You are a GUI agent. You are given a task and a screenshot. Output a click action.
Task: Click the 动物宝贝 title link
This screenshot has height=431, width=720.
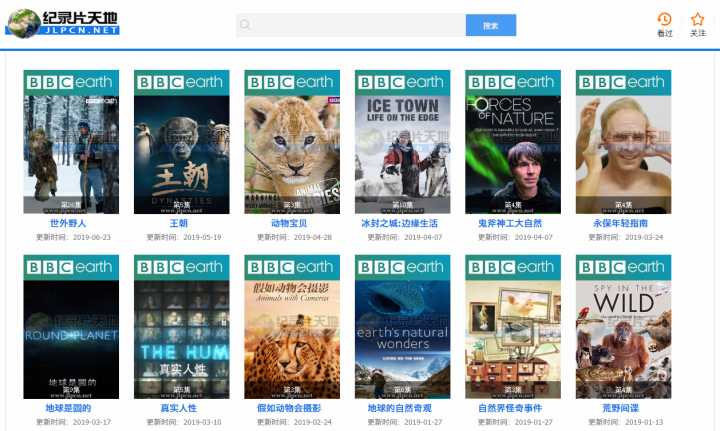(289, 224)
